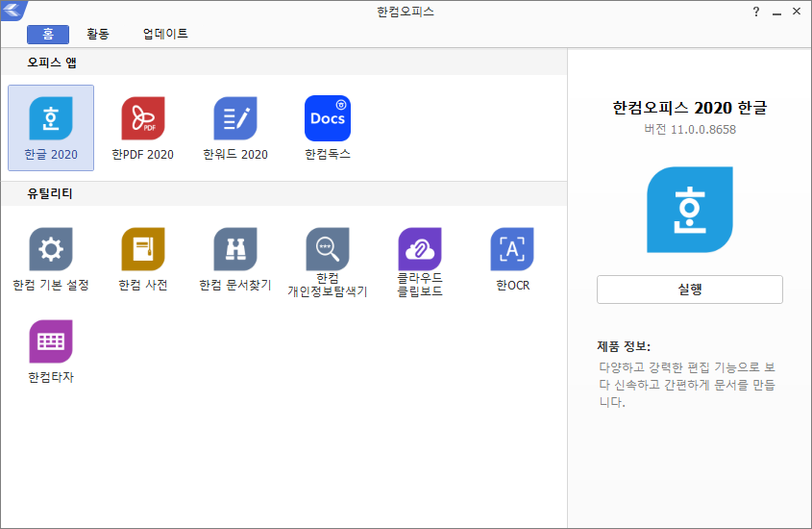
Task: Switch to the 활동 tab
Action: 98,35
